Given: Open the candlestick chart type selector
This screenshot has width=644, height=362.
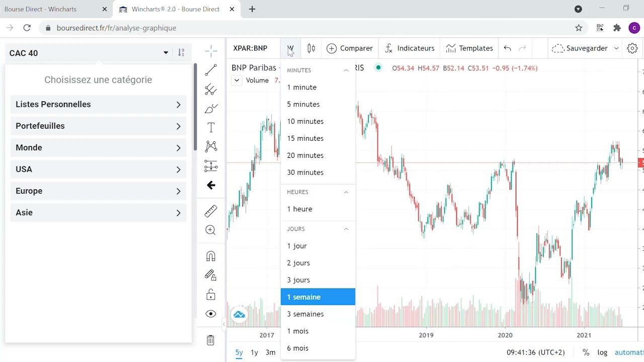Looking at the screenshot, I should [x=311, y=48].
